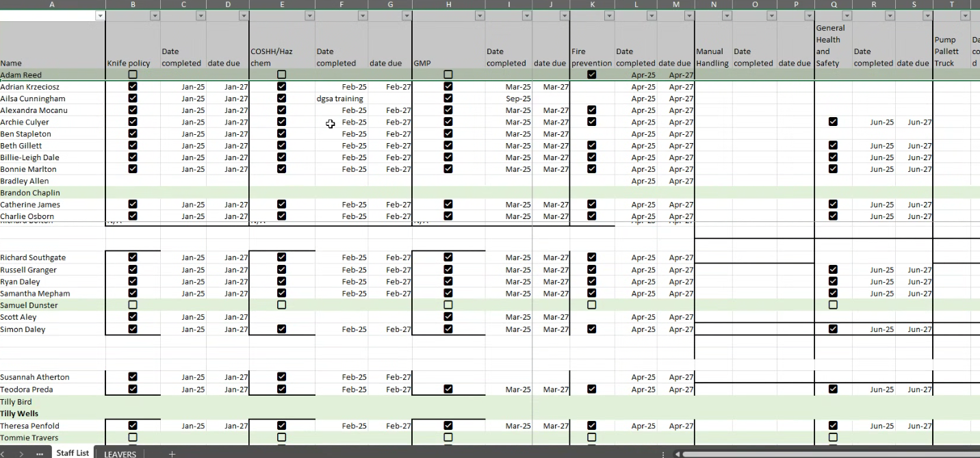The image size is (980, 458).
Task: Uncheck Adam Reed's Fire prevention checkbox
Action: click(x=592, y=75)
